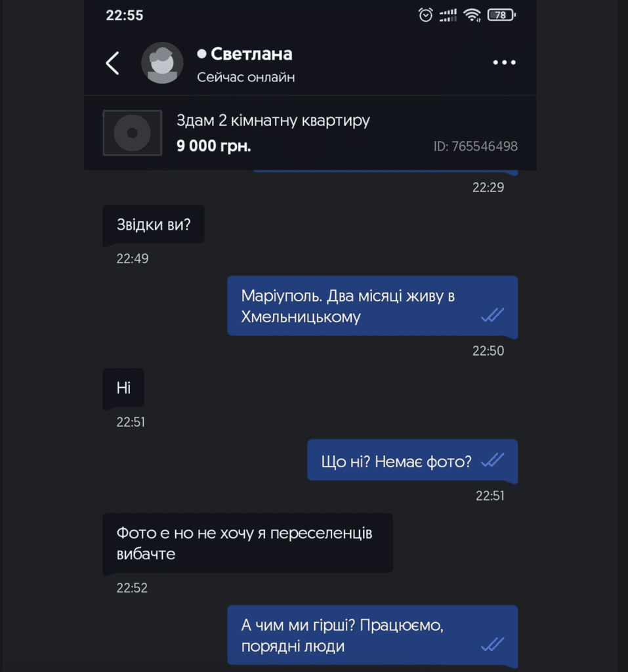
Task: Tap read checkmarks on 'Що ні?' message
Action: coord(492,461)
